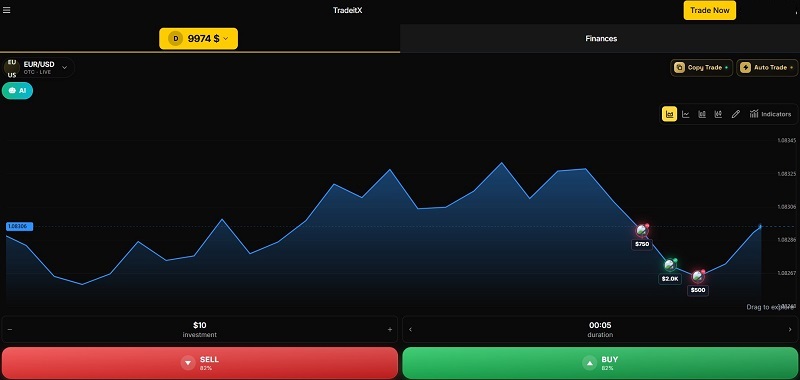
Task: Click the D coin icon in balance
Action: click(x=176, y=38)
